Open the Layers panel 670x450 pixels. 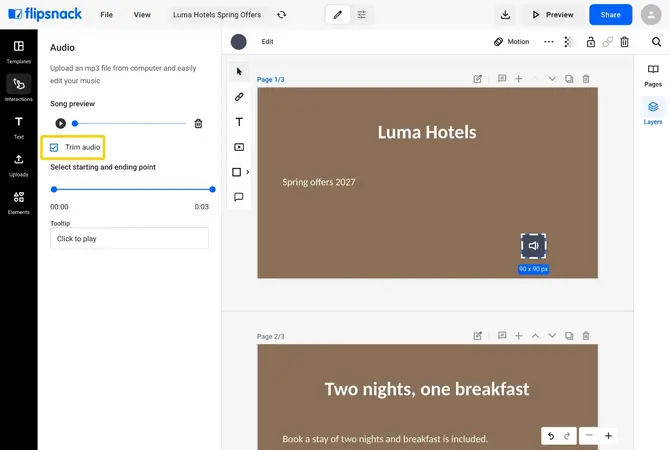click(653, 112)
